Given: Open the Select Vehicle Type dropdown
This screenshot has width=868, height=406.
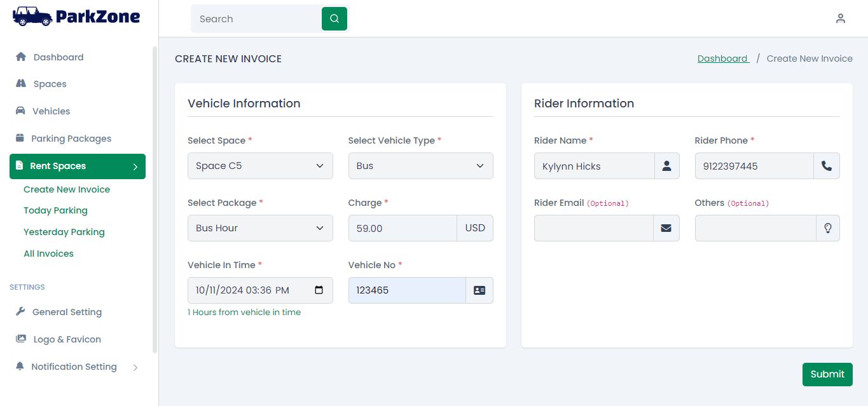Looking at the screenshot, I should click(x=420, y=166).
